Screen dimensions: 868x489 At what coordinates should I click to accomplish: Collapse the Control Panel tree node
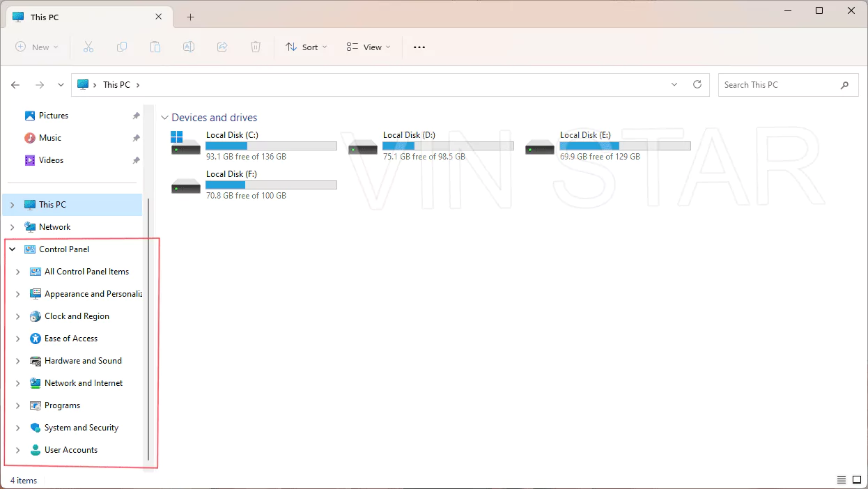13,249
